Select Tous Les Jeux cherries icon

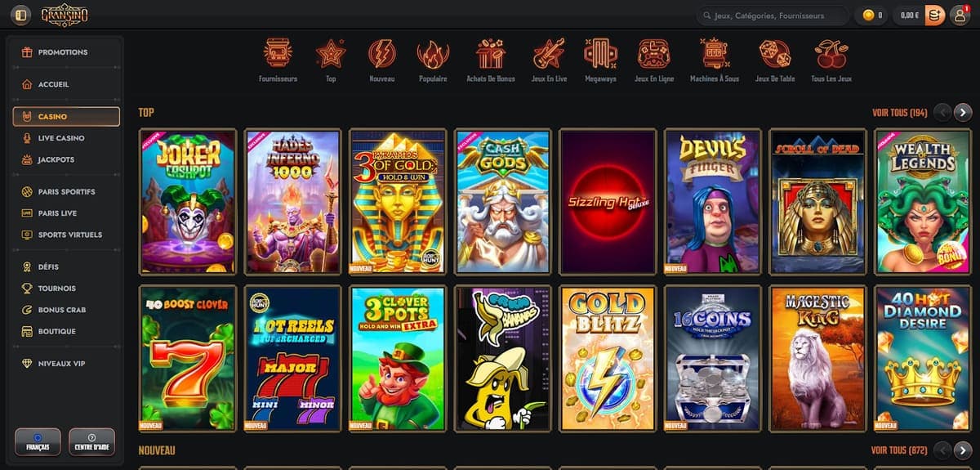pos(831,54)
